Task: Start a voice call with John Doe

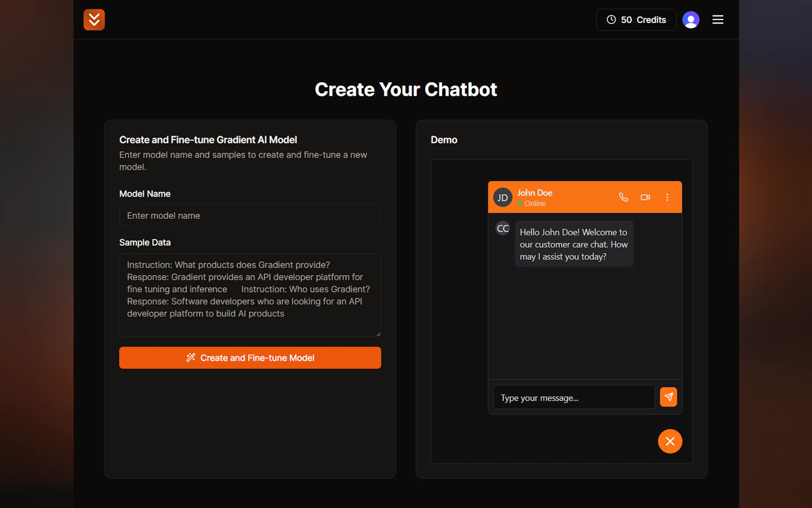Action: 623,197
